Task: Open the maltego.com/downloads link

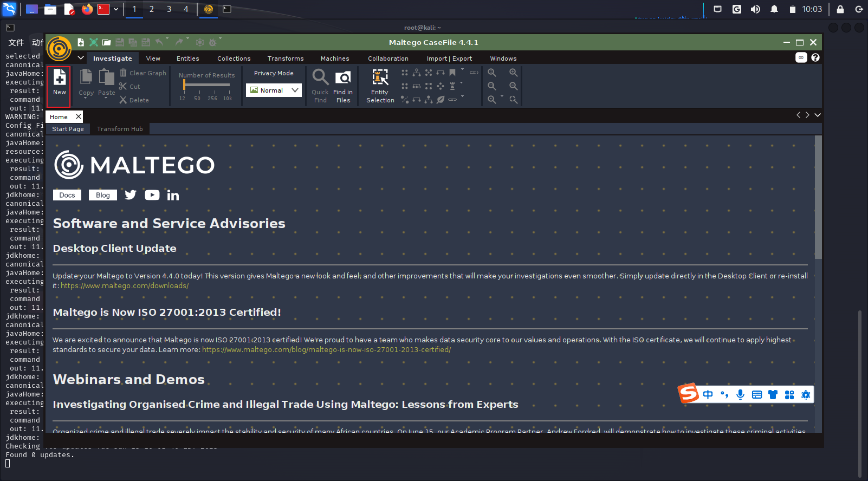Action: (125, 285)
